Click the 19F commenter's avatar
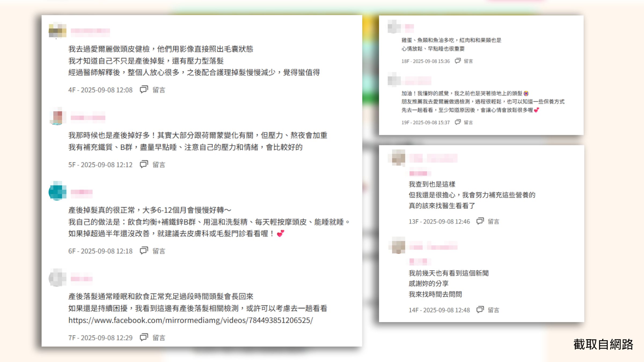 pos(394,80)
